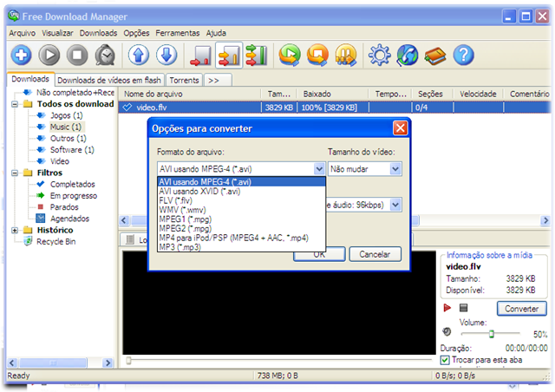Open the 'Formato do arquivo' dropdown arrow
Image resolution: width=555 pixels, height=392 pixels.
click(x=319, y=169)
